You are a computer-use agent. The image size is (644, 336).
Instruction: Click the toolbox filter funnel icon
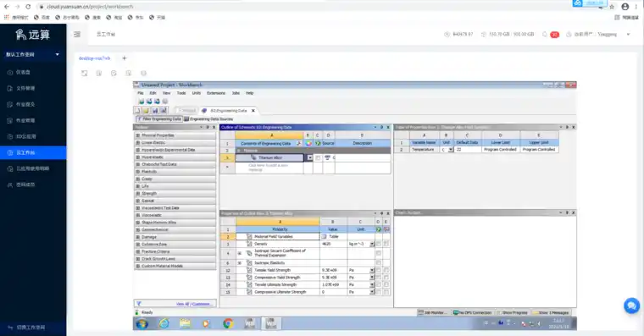coord(139,304)
